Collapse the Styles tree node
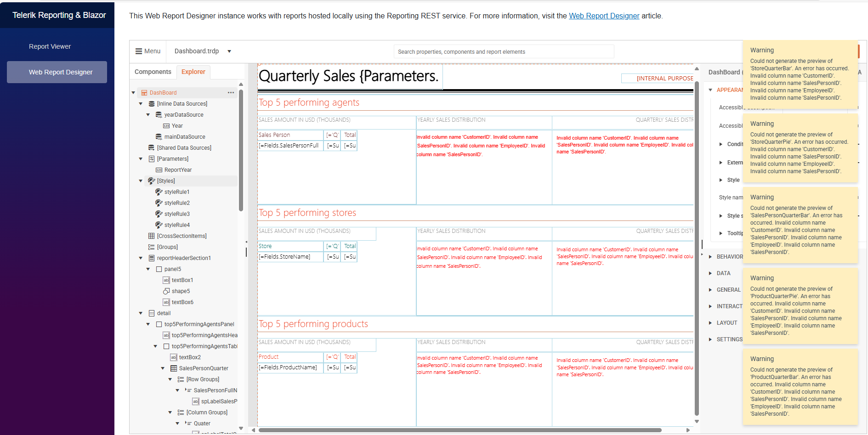This screenshot has height=435, width=868. coord(141,181)
